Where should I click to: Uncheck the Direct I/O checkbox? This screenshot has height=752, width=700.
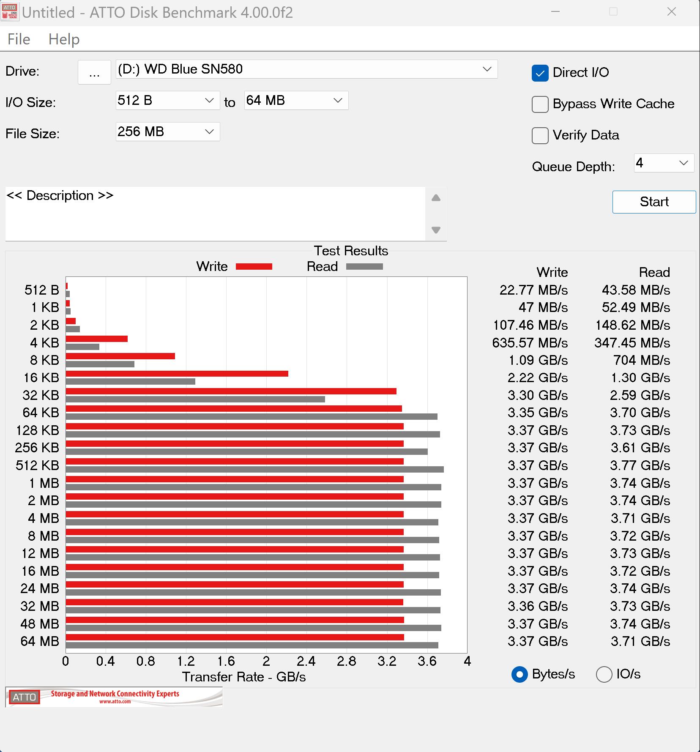click(x=540, y=73)
